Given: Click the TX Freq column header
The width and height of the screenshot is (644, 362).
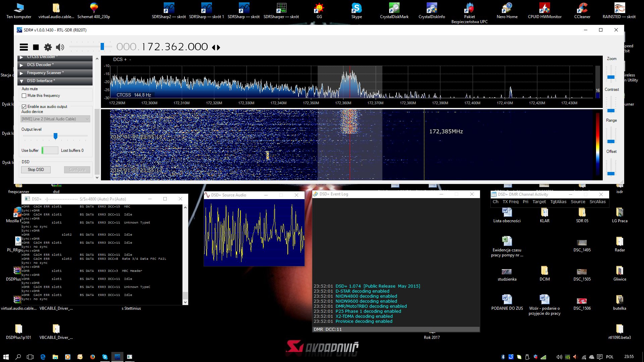Looking at the screenshot, I should point(511,202).
